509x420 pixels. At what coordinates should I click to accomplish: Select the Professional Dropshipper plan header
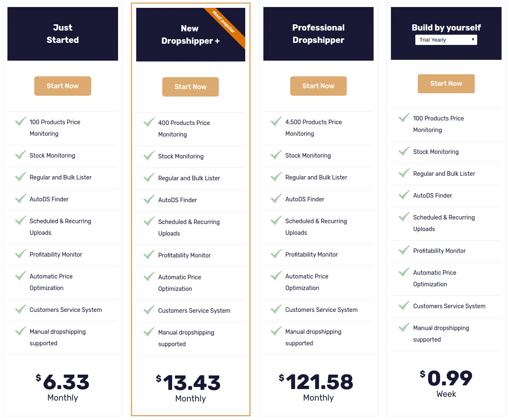[318, 34]
